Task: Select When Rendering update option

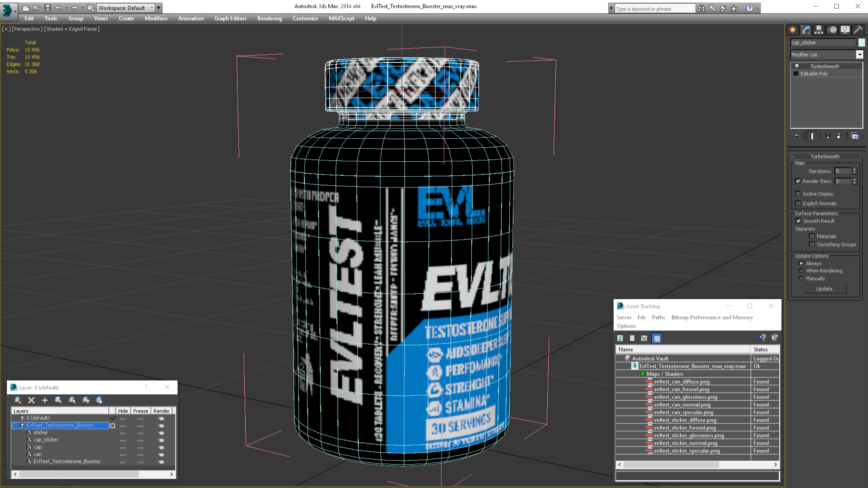Action: [x=801, y=271]
